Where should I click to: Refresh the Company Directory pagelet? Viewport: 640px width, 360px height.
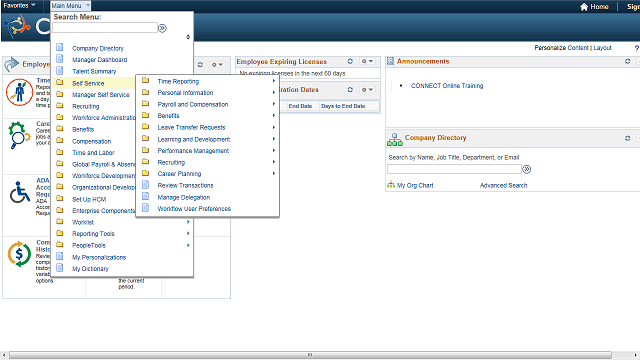[x=627, y=138]
